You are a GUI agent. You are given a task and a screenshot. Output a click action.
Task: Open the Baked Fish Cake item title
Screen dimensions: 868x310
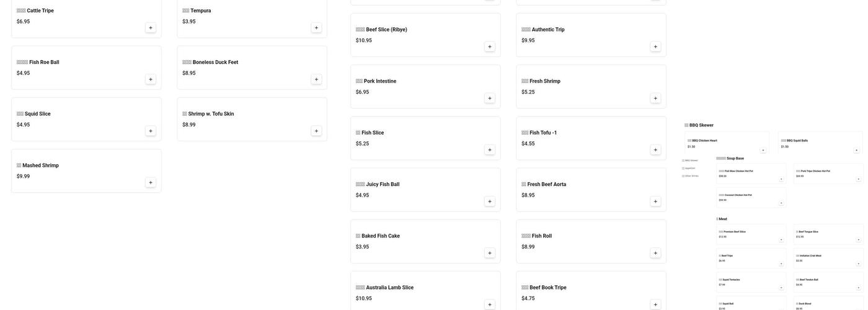pyautogui.click(x=380, y=236)
